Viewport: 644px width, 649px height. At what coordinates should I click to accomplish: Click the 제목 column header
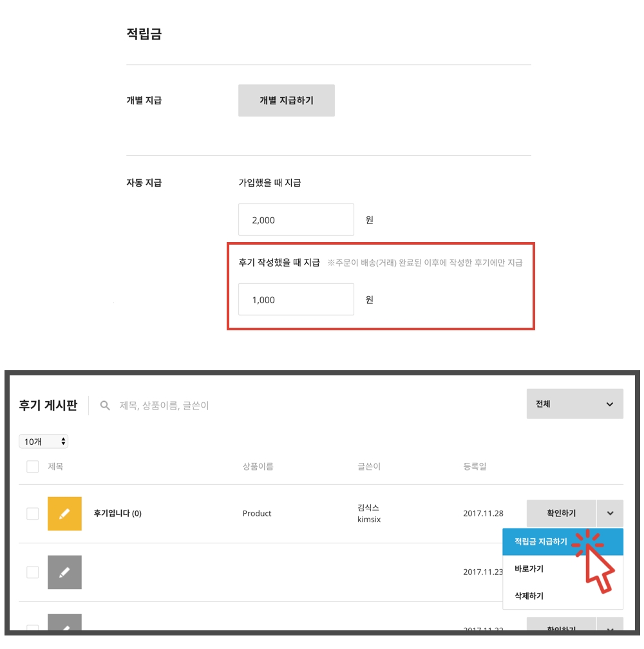[55, 466]
